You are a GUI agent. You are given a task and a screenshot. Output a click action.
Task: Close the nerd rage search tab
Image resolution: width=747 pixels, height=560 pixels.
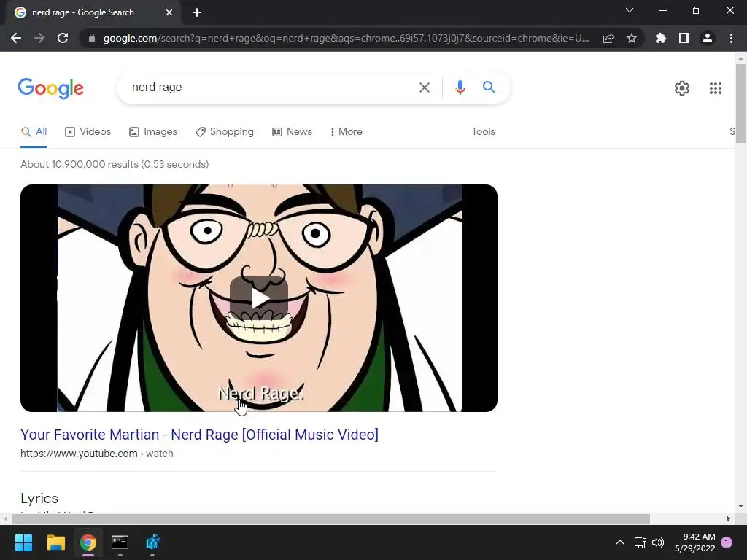tap(169, 12)
